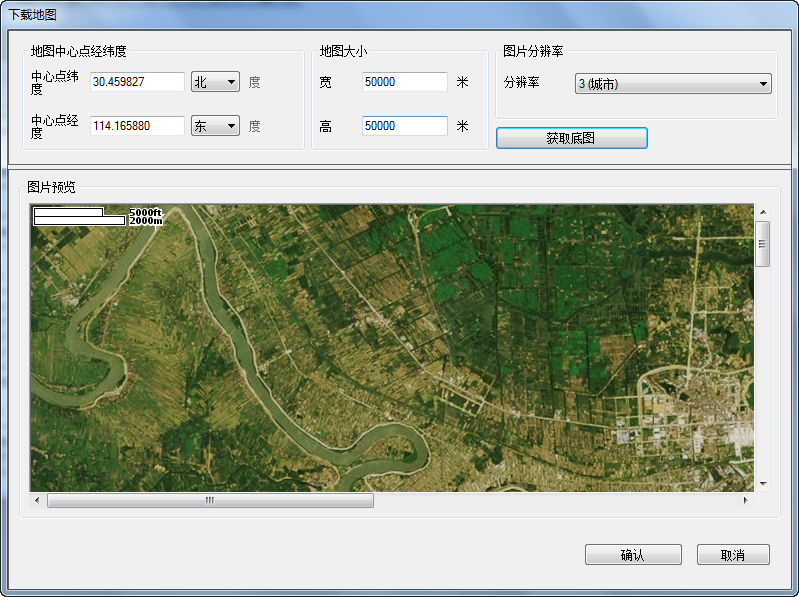Click the 中心点纬度 label
The width and height of the screenshot is (799, 597).
(55, 83)
